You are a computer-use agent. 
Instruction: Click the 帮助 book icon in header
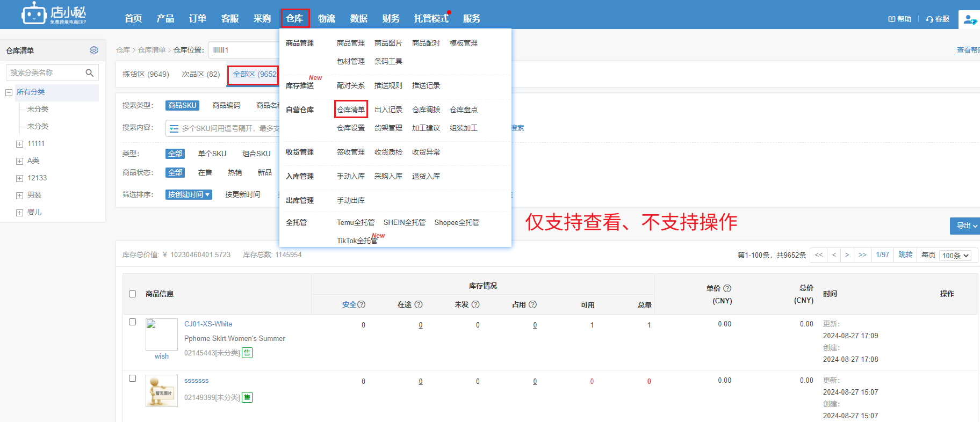(891, 19)
